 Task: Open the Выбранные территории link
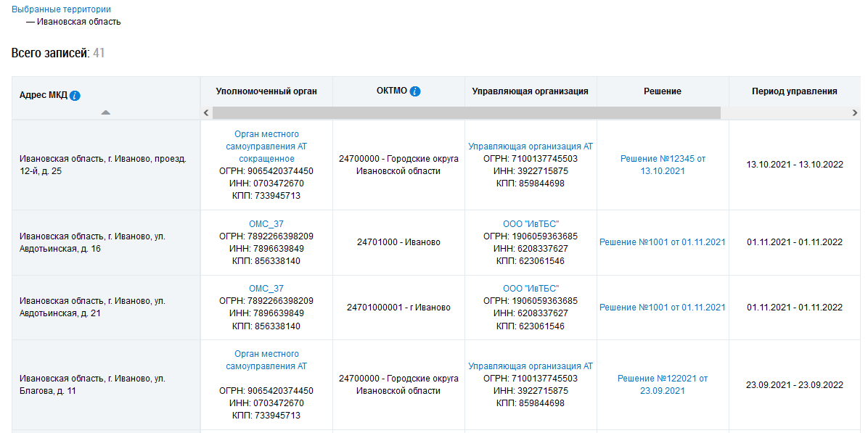(x=62, y=9)
